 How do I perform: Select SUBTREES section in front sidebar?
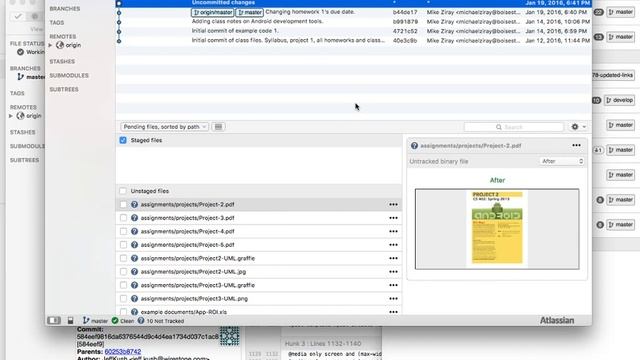[64, 89]
